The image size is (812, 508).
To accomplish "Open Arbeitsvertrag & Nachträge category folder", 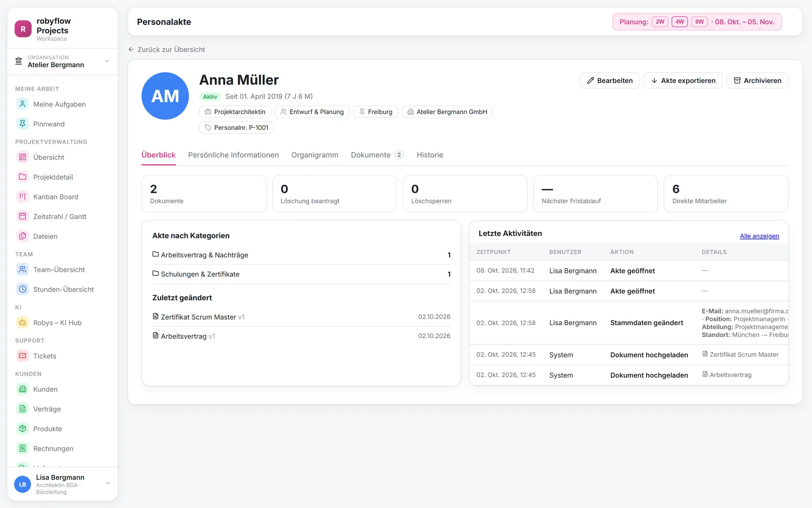I will [301, 255].
